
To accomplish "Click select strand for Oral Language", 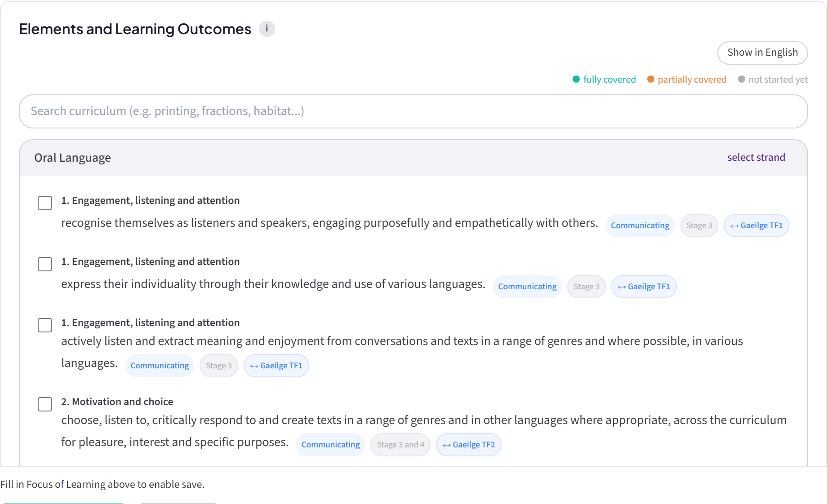I will 756,157.
